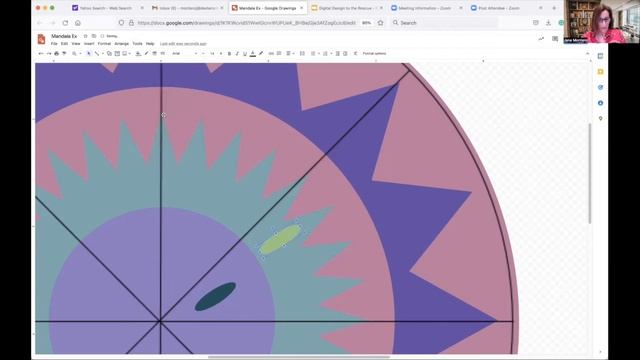This screenshot has width=640, height=360.
Task: Switch to Meeting Information - Zoom tab
Action: (427, 8)
